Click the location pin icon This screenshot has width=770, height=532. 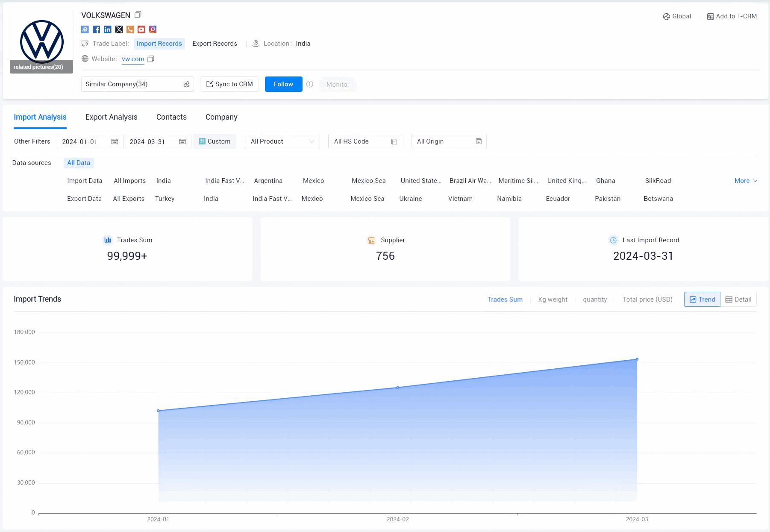pos(256,44)
